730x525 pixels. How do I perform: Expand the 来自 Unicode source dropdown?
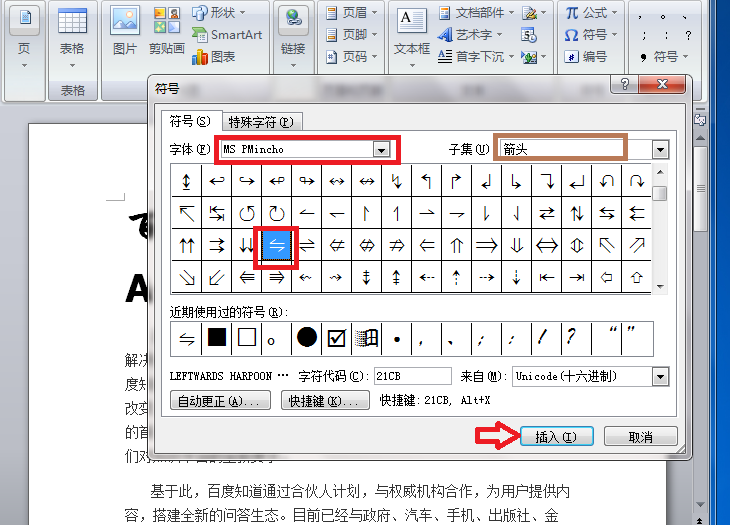tap(660, 377)
